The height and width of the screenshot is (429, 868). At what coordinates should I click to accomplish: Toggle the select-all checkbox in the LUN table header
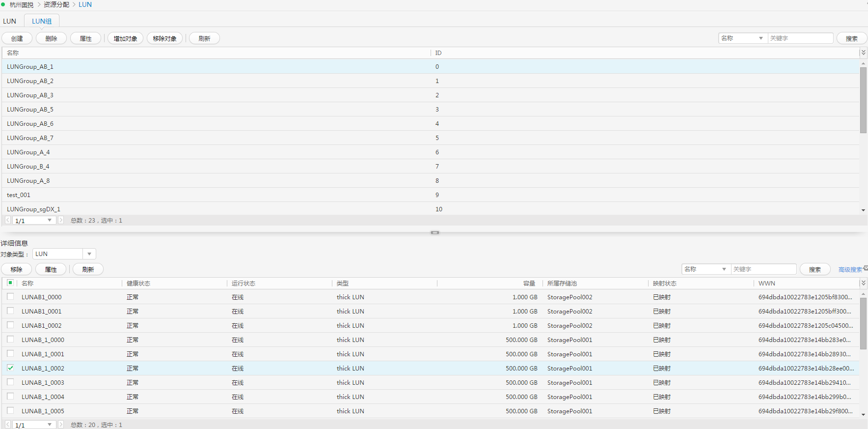10,283
